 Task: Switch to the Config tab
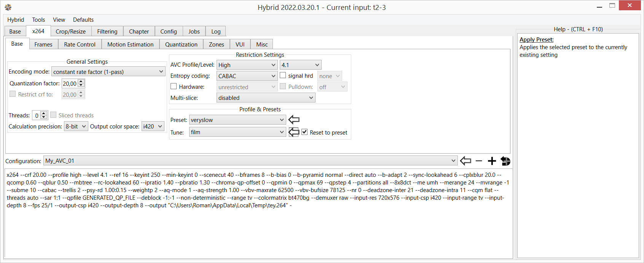[x=169, y=32]
